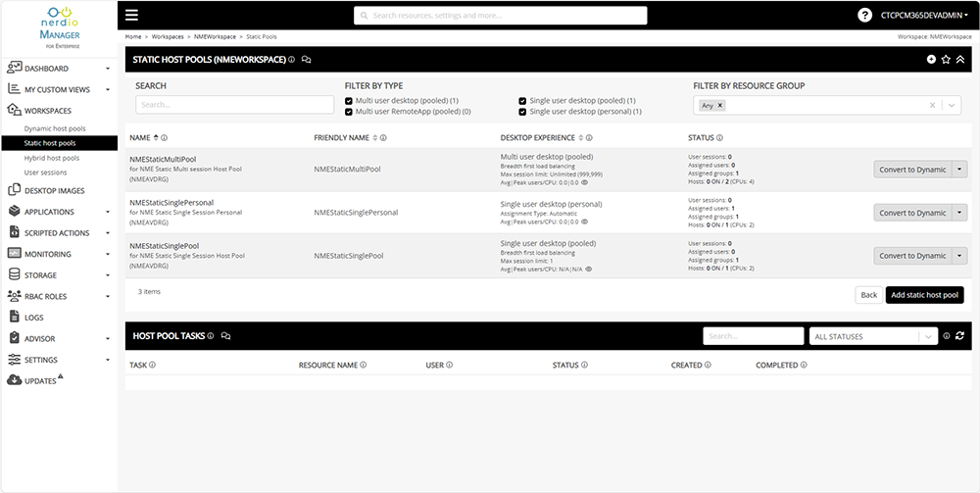Toggle Multi user RemoteApp (pooled) filter
The width and height of the screenshot is (980, 493).
tap(349, 112)
